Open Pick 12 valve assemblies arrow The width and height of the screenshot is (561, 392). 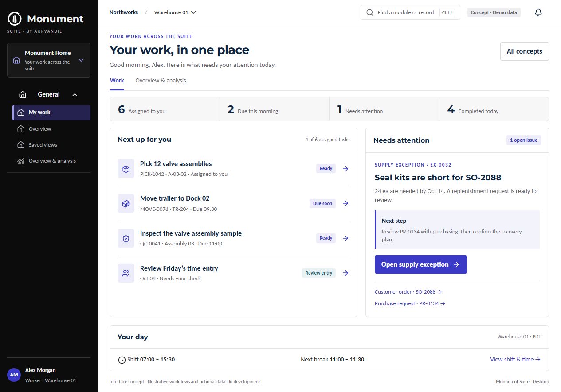coord(346,168)
